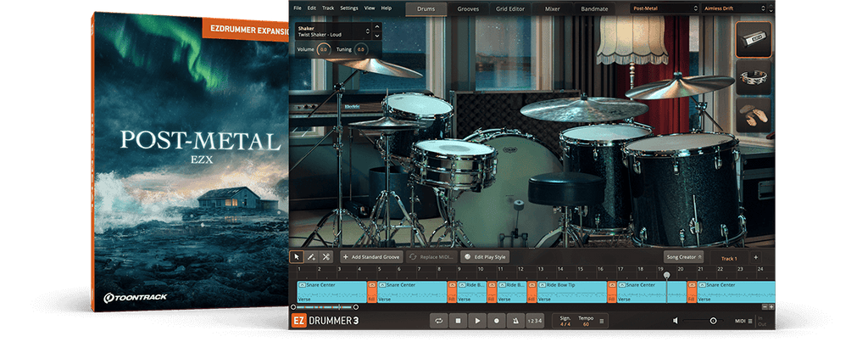Select previous instrument with up arrow
This screenshot has height=353, width=868.
[x=377, y=26]
